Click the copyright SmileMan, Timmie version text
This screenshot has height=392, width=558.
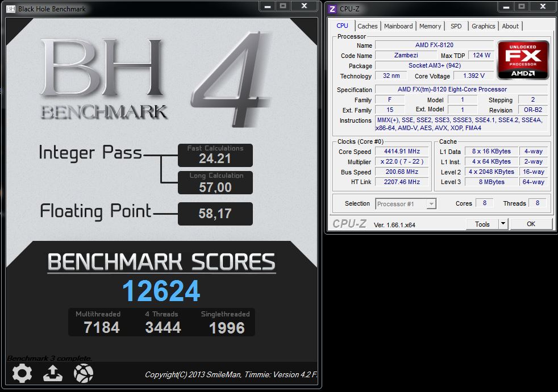pyautogui.click(x=231, y=374)
